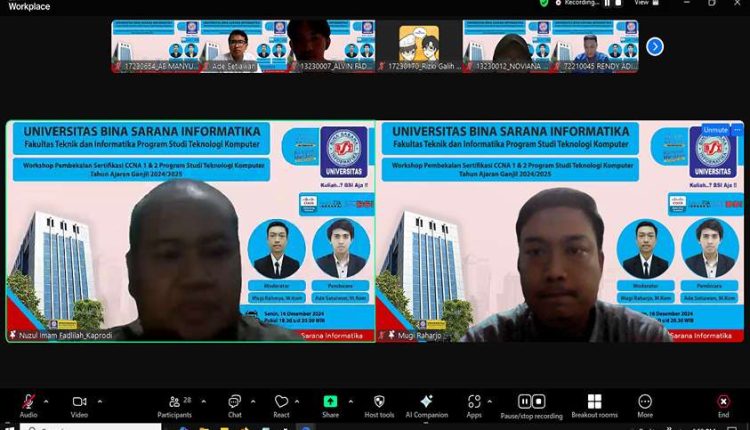
Task: Open the View layout menu
Action: 647,3
